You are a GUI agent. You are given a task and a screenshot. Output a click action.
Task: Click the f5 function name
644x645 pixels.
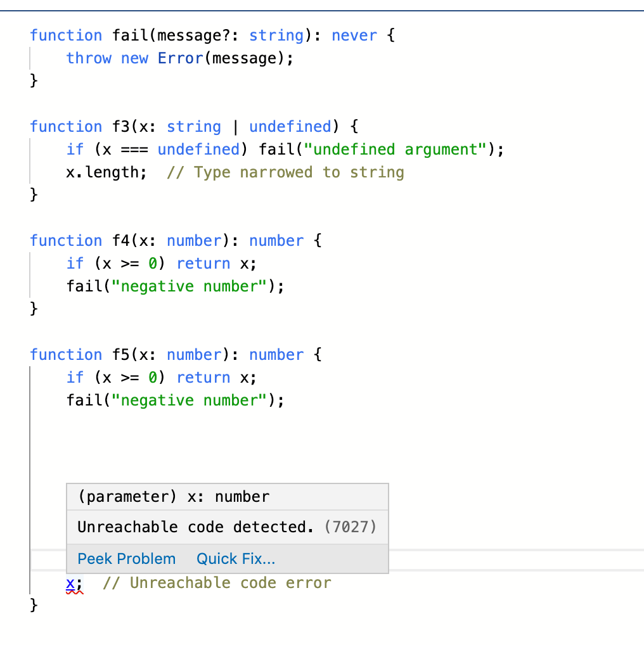coord(121,355)
